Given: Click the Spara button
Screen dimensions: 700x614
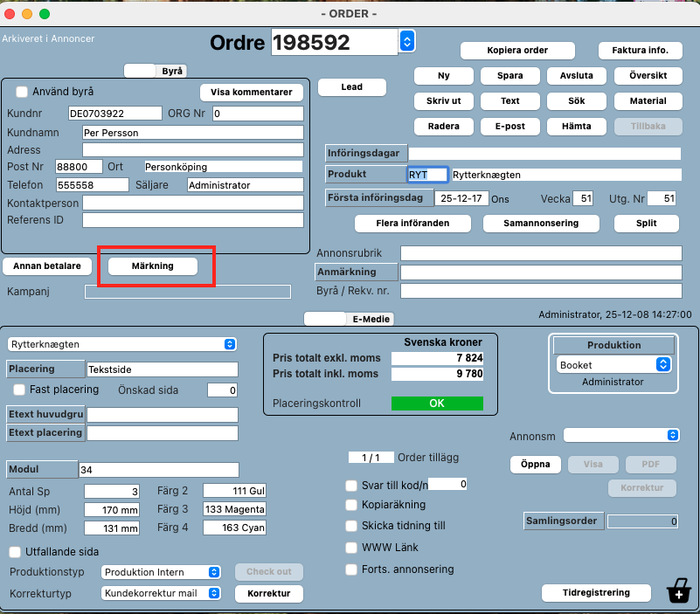Looking at the screenshot, I should (509, 75).
